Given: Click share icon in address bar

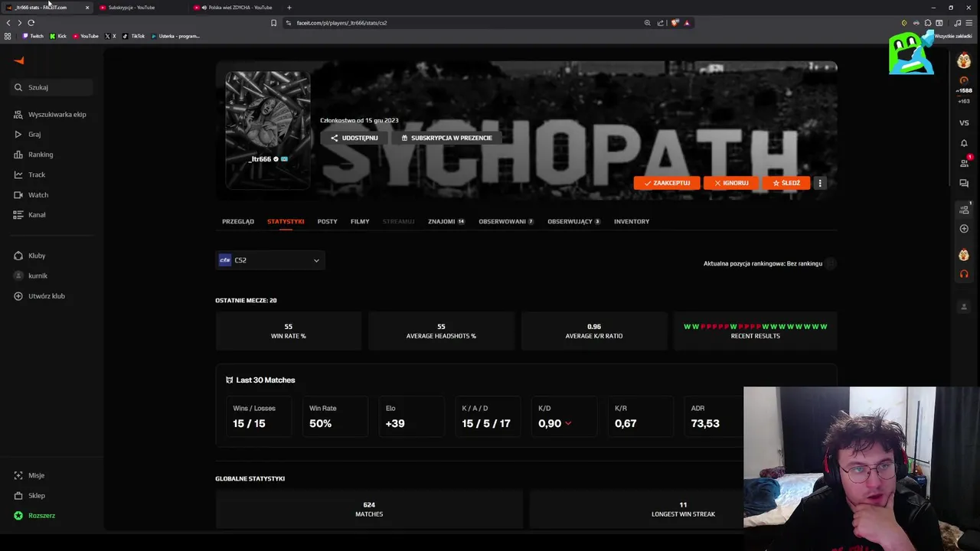Looking at the screenshot, I should (661, 23).
